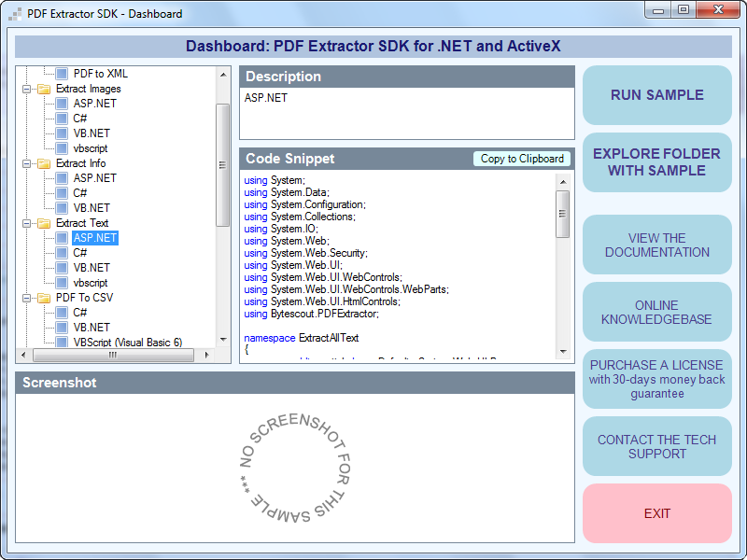The image size is (747, 560).
Task: Collapse the Extract Images tree node
Action: [27, 89]
